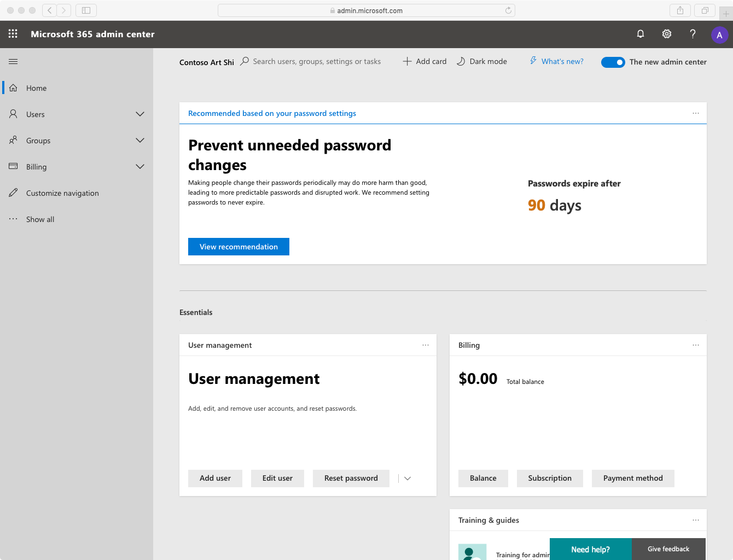Click the 90 days expiry value
Viewport: 733px width, 560px height.
coord(554,205)
